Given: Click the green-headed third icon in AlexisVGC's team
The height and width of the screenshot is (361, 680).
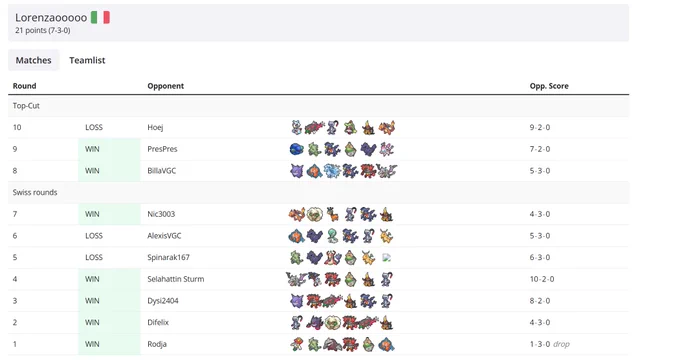Looking at the screenshot, I should pyautogui.click(x=332, y=236).
